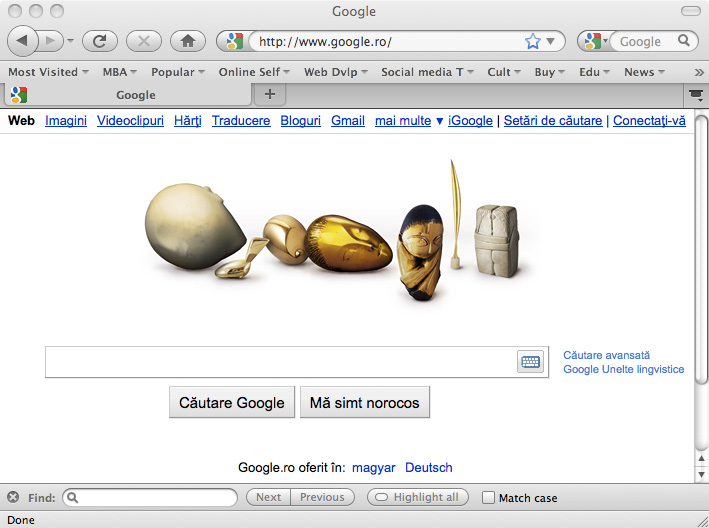Image resolution: width=709 pixels, height=528 pixels.
Task: Toggle Highlight all in the Find bar
Action: (x=418, y=497)
